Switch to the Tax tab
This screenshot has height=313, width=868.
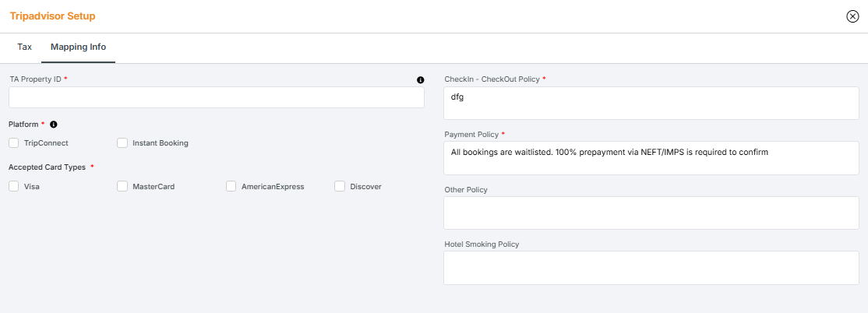point(25,47)
